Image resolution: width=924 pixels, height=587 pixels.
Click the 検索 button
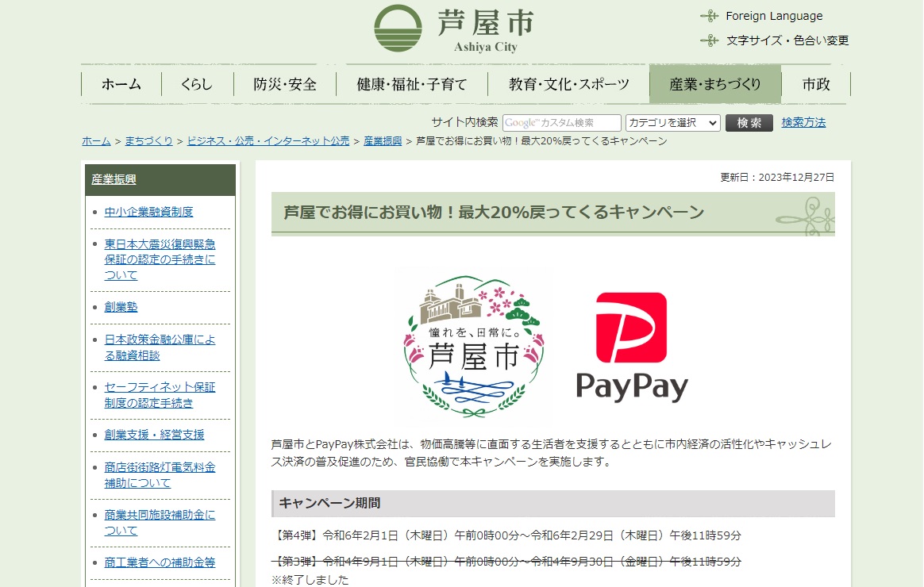pyautogui.click(x=749, y=122)
